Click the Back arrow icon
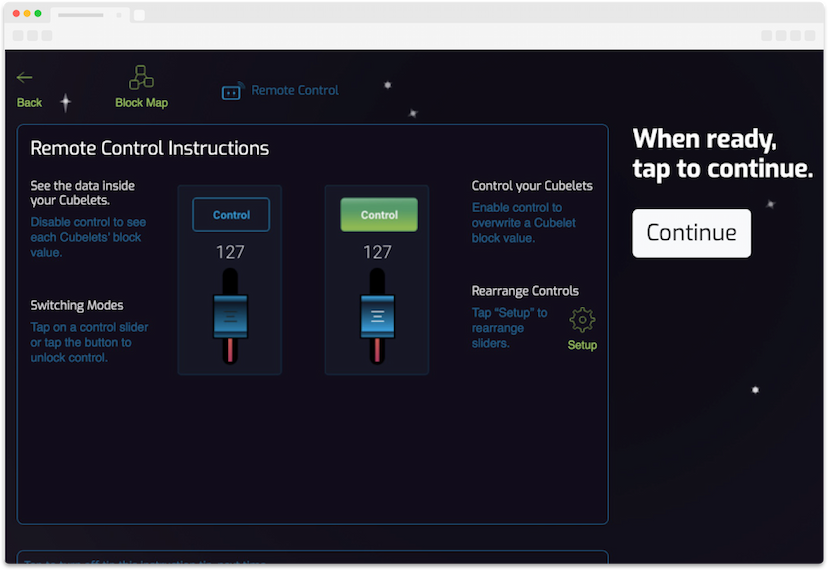 click(x=25, y=78)
